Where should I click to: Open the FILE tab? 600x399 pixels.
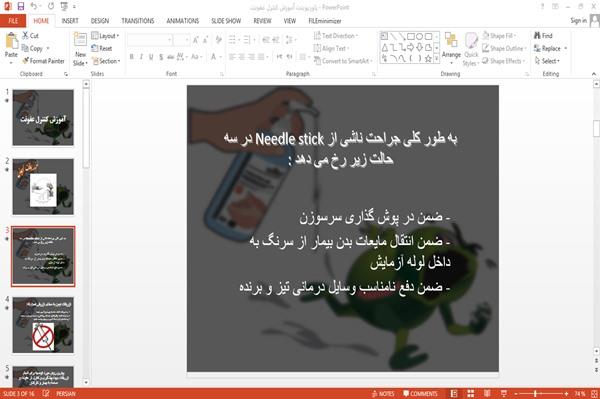pos(13,21)
